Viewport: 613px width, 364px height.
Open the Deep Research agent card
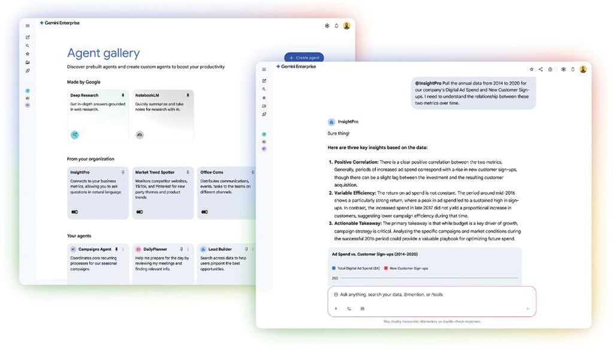tap(98, 116)
